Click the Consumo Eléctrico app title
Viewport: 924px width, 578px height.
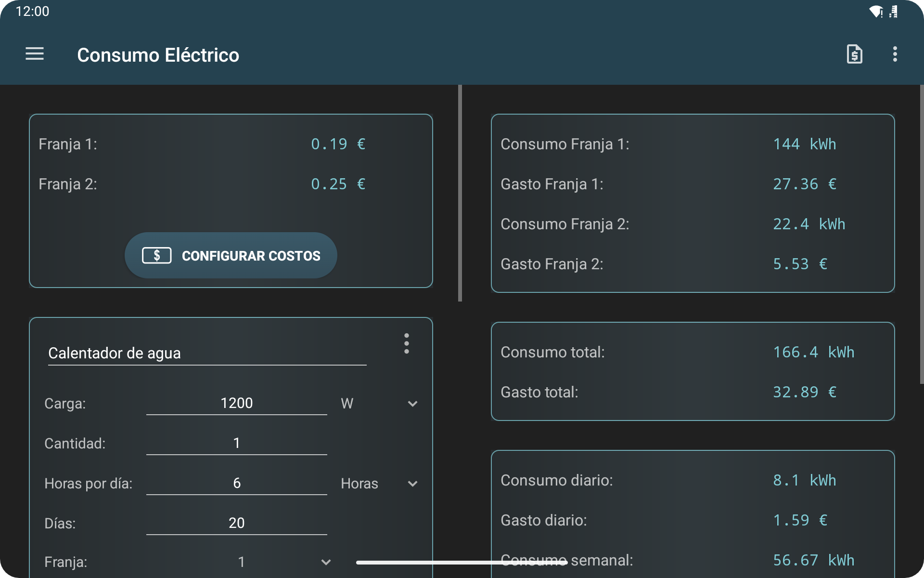(158, 55)
